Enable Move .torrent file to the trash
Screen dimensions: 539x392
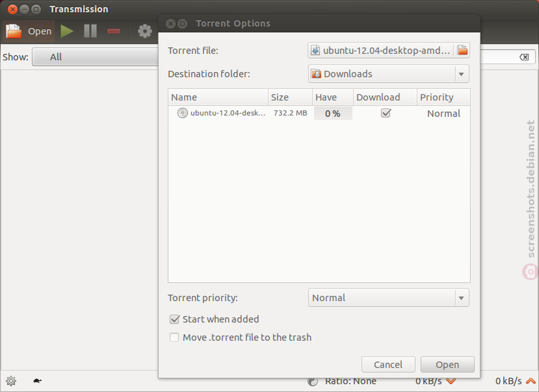(175, 337)
